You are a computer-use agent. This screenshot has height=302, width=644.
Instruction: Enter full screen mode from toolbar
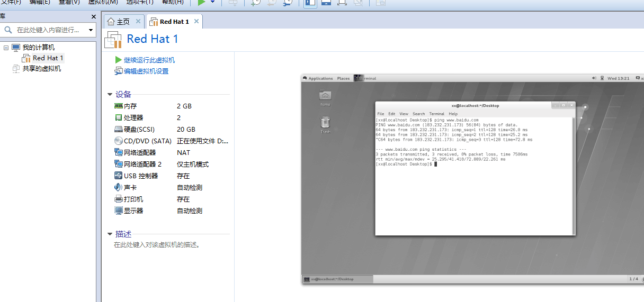coord(342,3)
